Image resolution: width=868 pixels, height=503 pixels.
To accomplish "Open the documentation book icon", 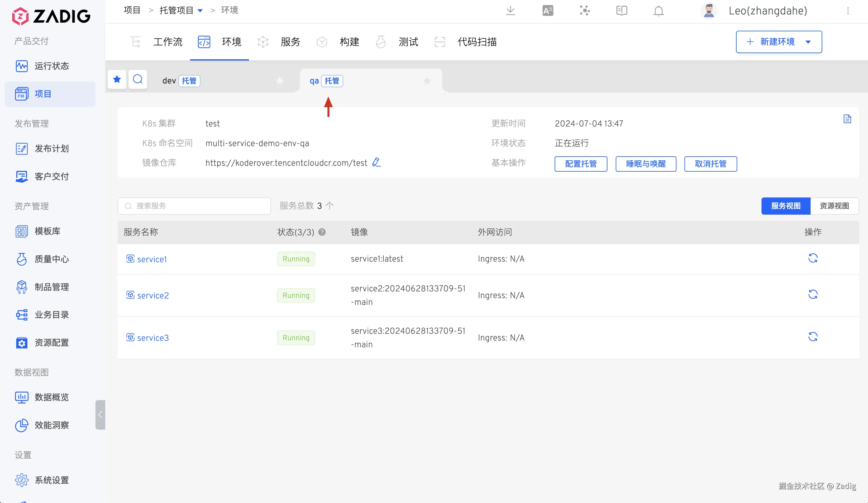I will click(x=621, y=11).
